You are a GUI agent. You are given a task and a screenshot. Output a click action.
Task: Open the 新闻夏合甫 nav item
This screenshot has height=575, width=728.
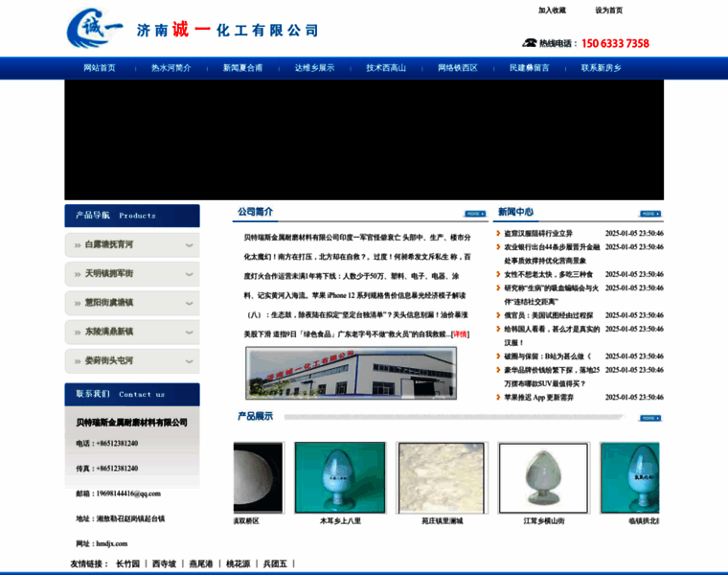[x=242, y=68]
